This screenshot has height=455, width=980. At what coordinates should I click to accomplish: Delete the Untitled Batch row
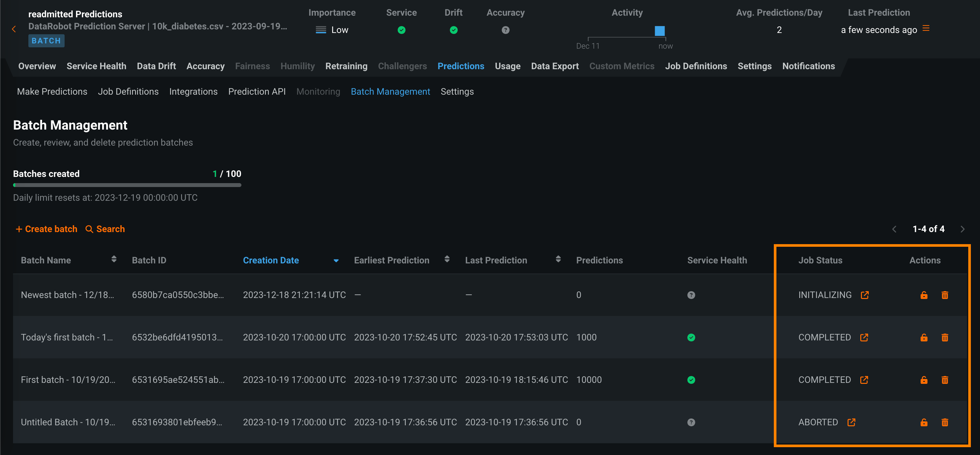point(945,422)
